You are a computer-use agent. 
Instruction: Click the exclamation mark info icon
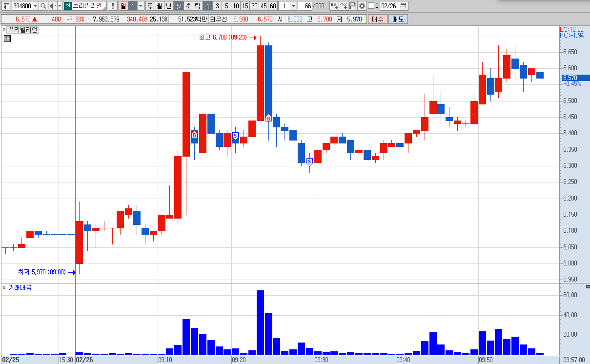point(112,6)
